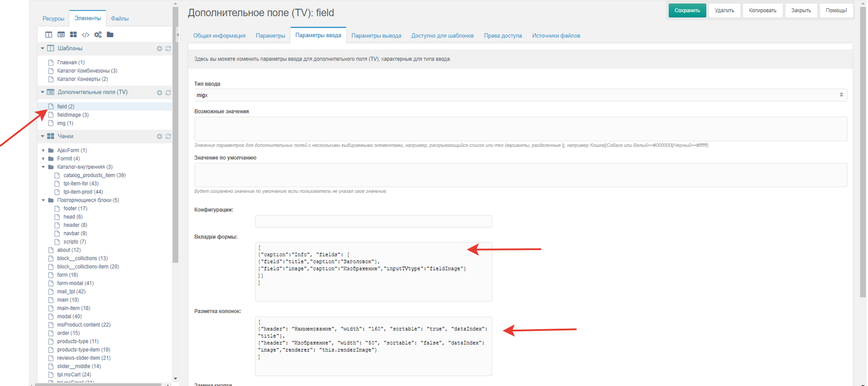Expand the Formit folder
The height and width of the screenshot is (386, 868).
coord(43,159)
